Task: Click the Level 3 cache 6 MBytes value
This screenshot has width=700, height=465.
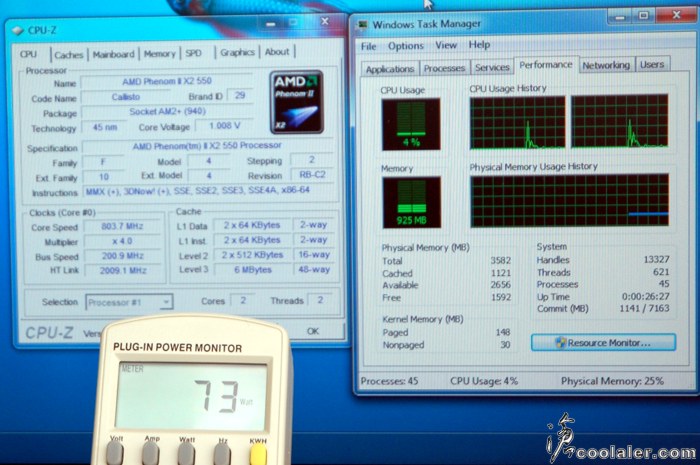Action: pos(253,270)
